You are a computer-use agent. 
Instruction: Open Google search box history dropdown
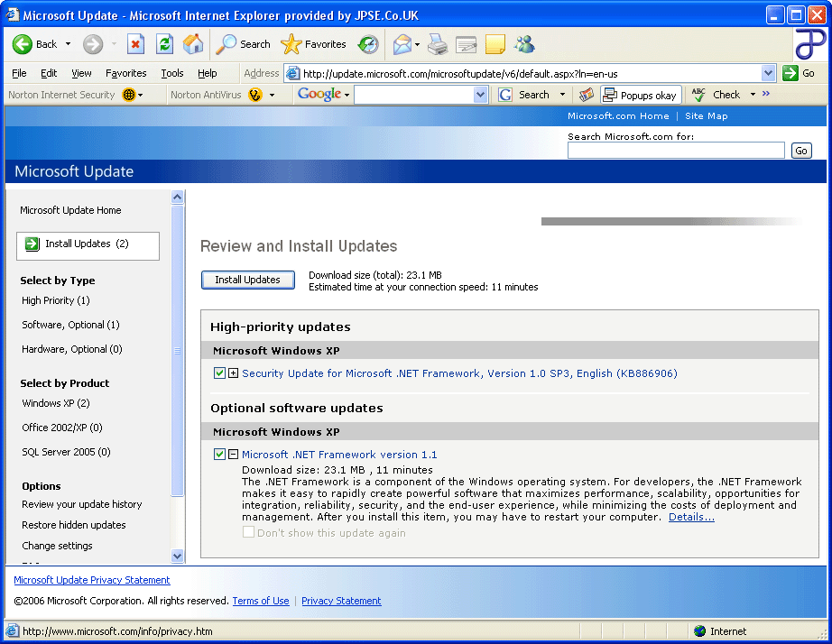pyautogui.click(x=480, y=95)
